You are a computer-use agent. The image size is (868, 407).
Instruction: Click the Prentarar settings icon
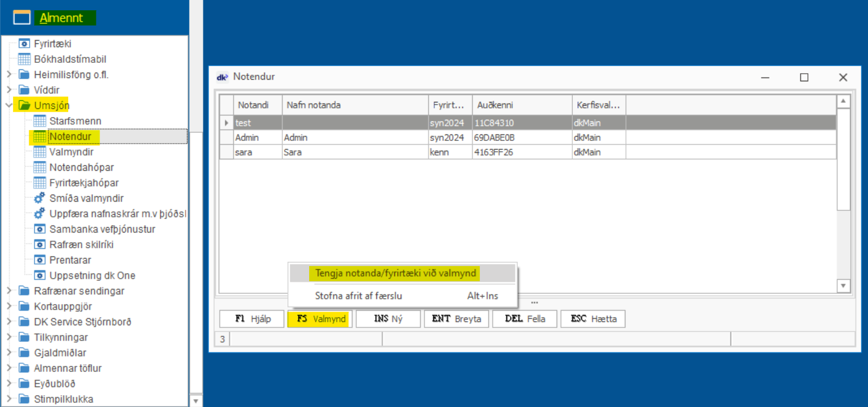tap(40, 260)
